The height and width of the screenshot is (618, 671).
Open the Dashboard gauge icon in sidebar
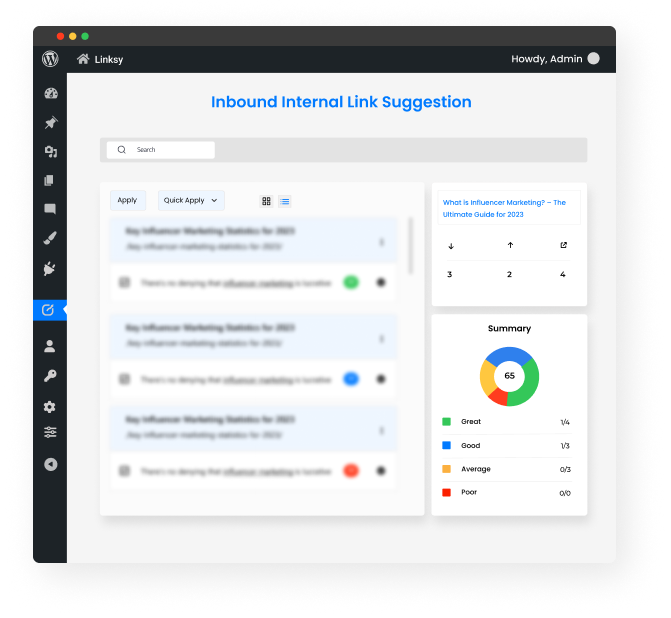51,93
